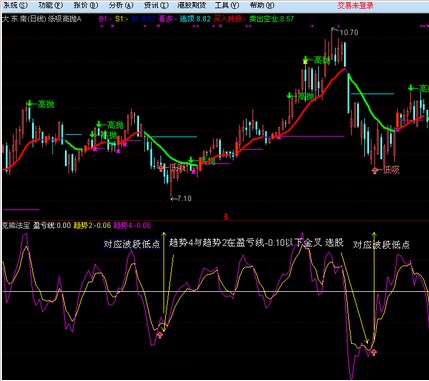Click the 7.10 low price label
The height and width of the screenshot is (381, 429).
tap(184, 198)
